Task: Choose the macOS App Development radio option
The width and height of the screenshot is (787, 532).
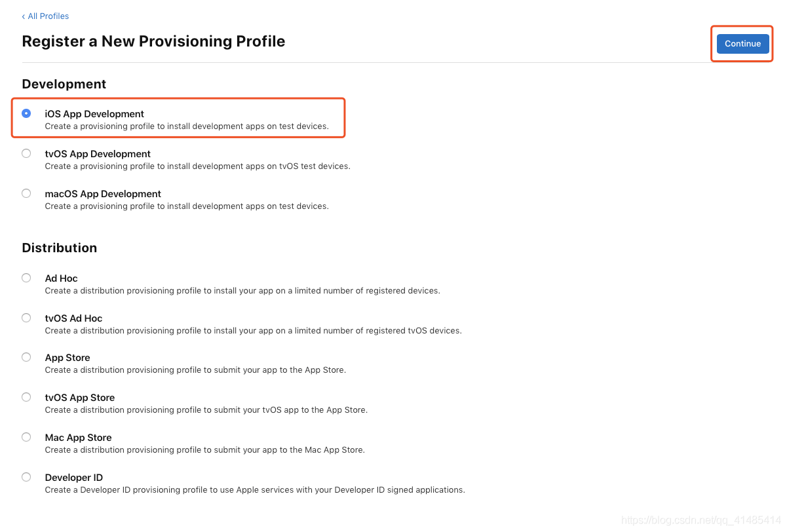Action: click(26, 193)
